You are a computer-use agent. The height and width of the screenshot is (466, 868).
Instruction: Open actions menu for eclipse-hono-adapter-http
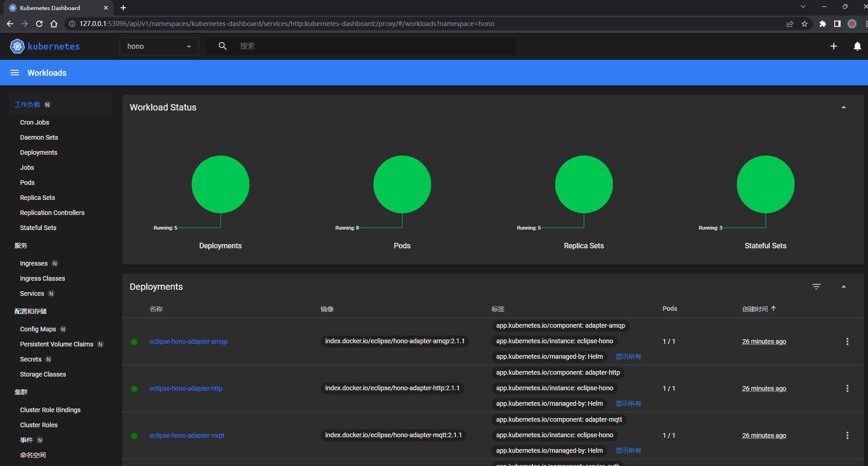pyautogui.click(x=847, y=388)
